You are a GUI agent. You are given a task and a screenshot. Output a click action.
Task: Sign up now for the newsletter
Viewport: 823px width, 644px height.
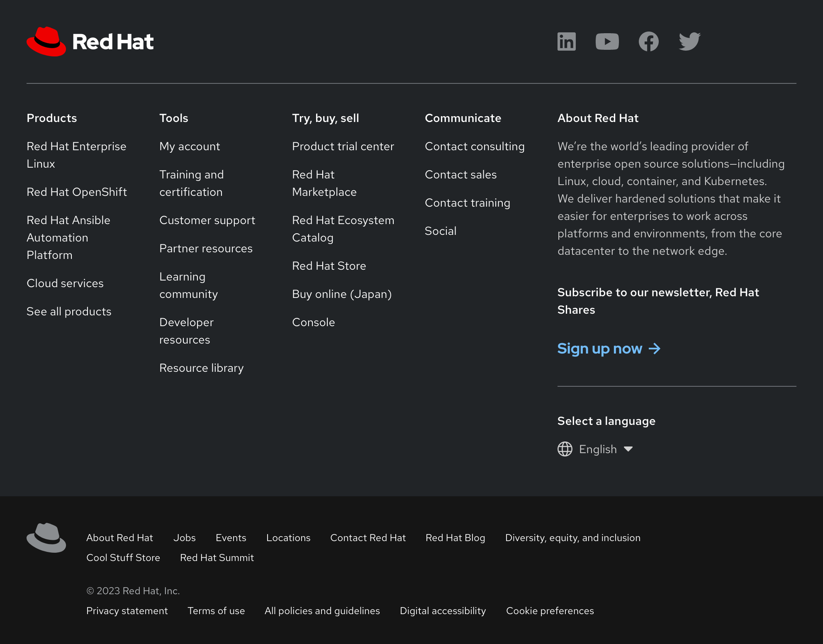[600, 349]
